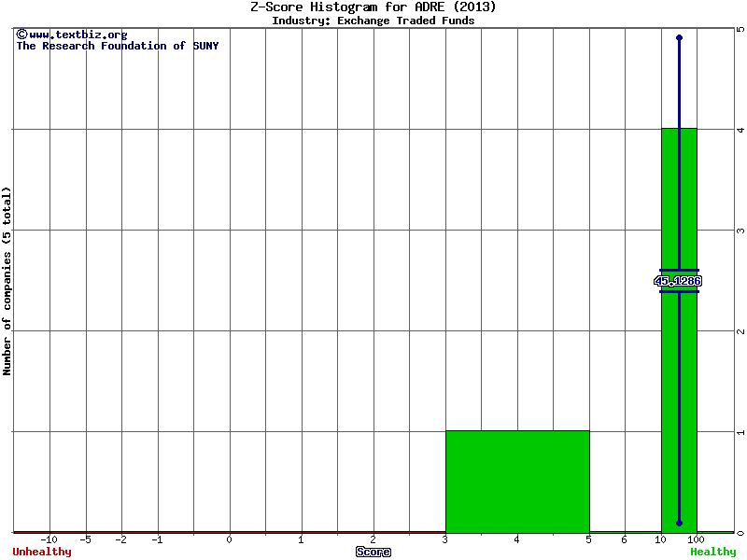The height and width of the screenshot is (560, 747).
Task: Click the 6 tick label on the x-axis
Action: [625, 539]
